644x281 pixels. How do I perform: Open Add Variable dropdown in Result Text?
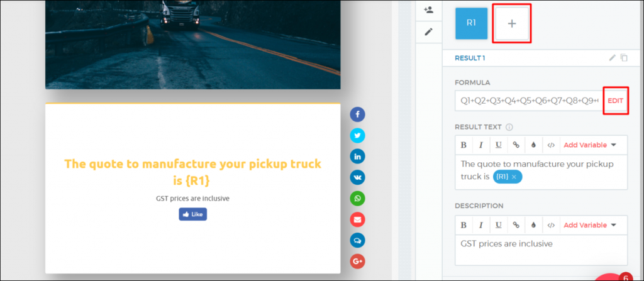(x=589, y=145)
